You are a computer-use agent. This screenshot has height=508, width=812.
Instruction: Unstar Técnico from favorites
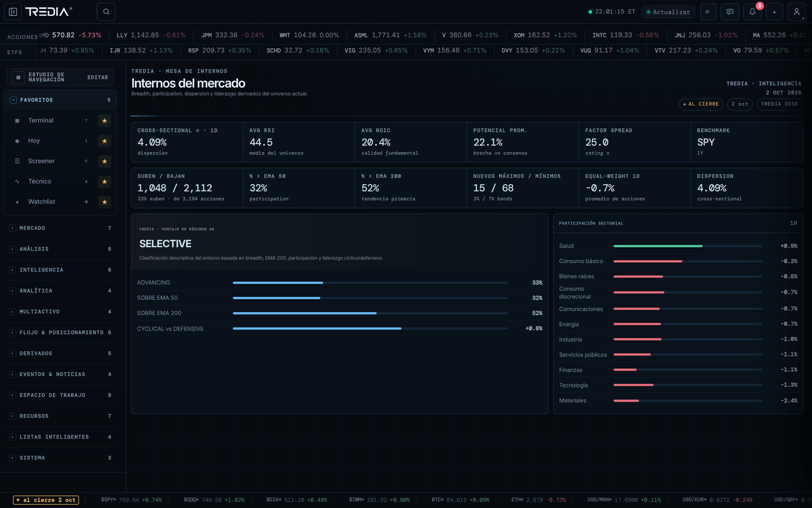pyautogui.click(x=104, y=181)
